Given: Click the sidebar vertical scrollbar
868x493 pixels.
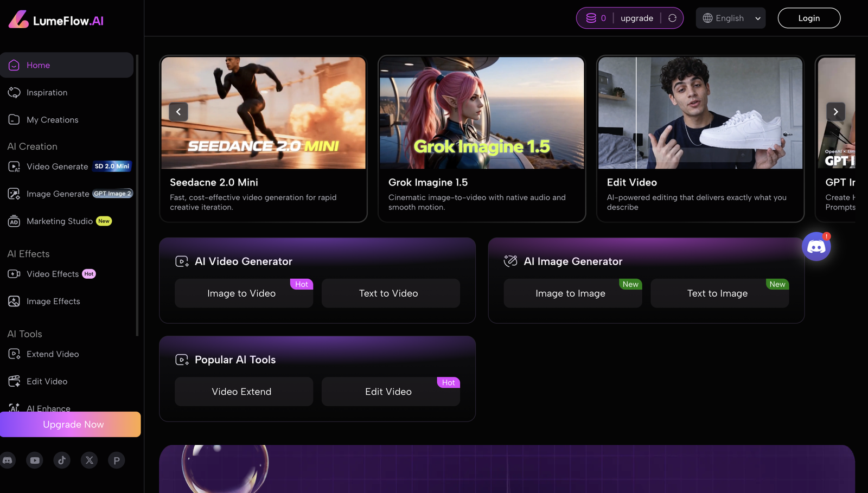Looking at the screenshot, I should [137, 195].
